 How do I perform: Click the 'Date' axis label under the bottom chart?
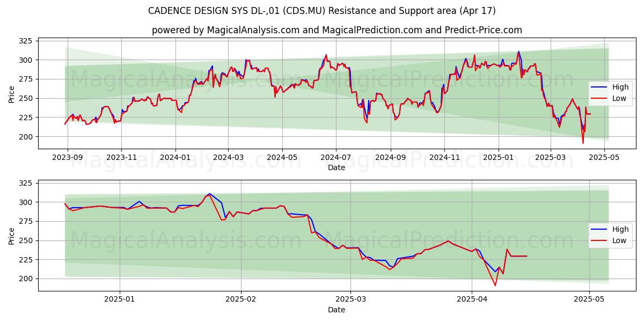(x=336, y=310)
